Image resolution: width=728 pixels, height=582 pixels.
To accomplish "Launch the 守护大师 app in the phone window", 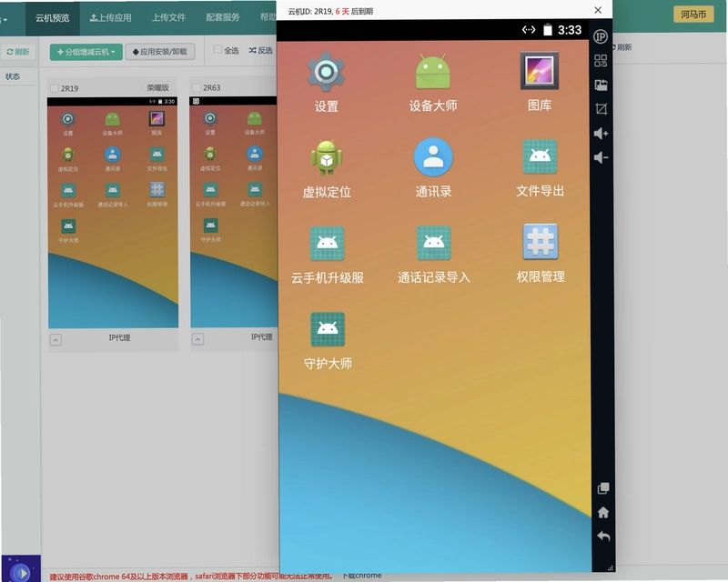I will (328, 329).
